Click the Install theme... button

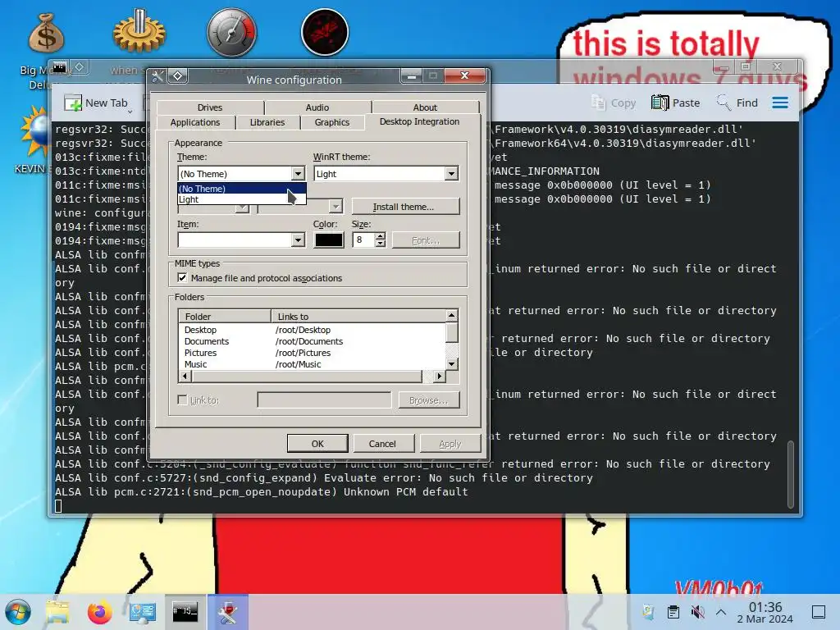point(405,207)
